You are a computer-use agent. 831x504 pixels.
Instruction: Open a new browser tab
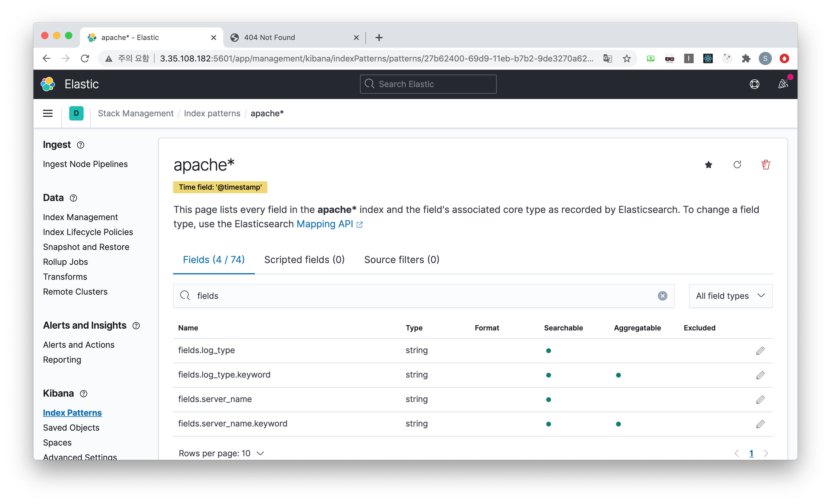point(379,37)
